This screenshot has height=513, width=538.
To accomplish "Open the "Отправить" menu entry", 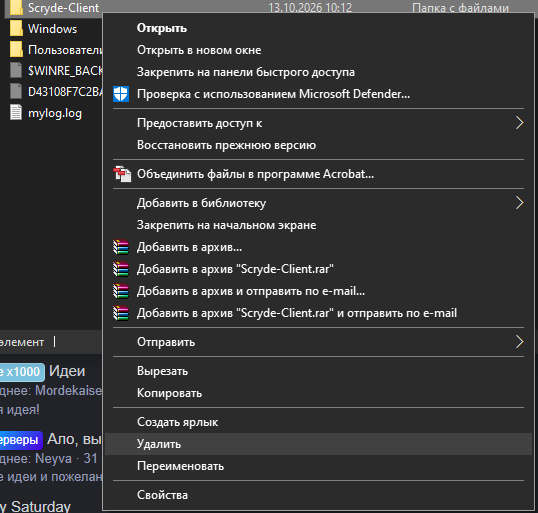I will (318, 342).
